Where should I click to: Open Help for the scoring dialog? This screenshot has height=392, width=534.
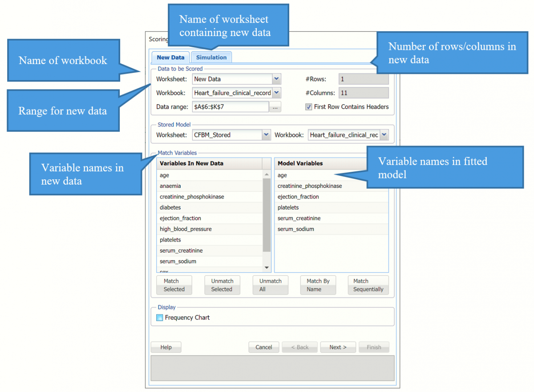point(166,347)
